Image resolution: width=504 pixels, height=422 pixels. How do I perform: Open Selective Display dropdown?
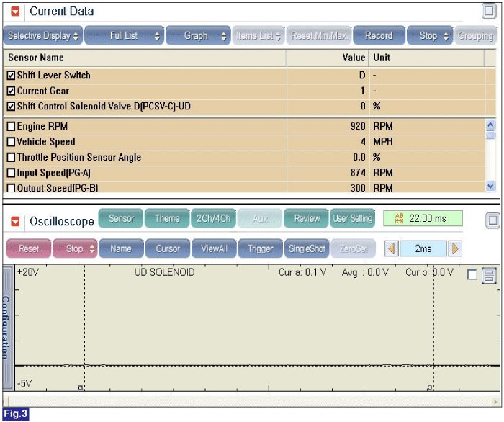point(43,35)
